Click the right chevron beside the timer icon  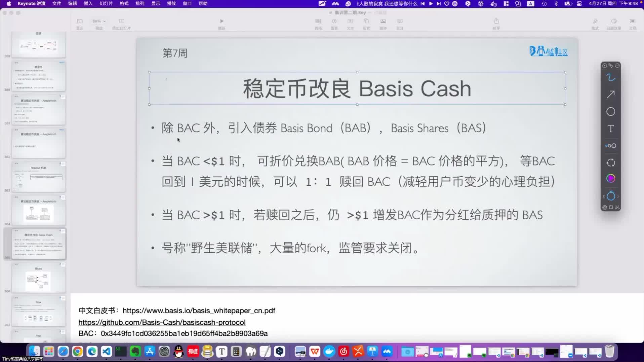pos(618,196)
